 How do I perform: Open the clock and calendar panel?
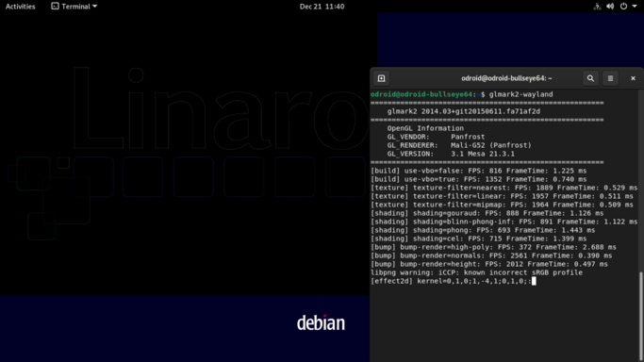click(x=322, y=7)
